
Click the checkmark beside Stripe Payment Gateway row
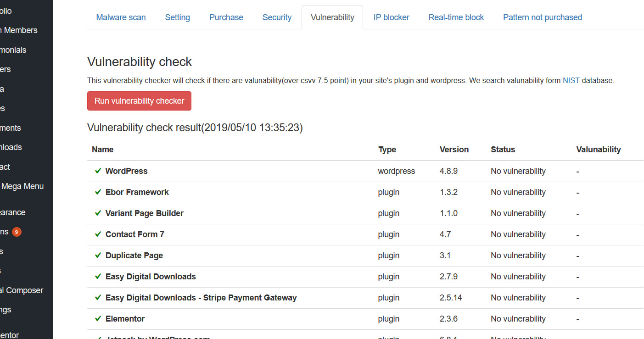pos(98,298)
